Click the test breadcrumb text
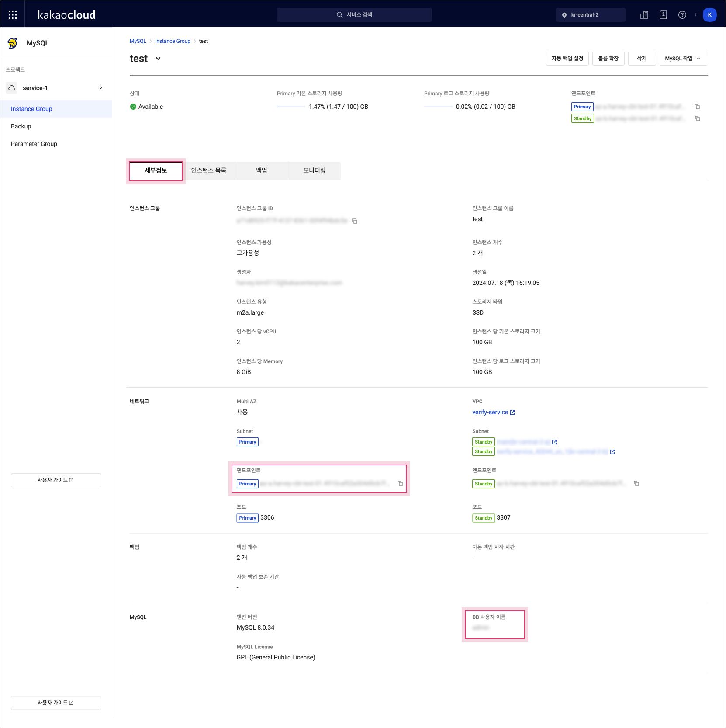The image size is (726, 728). 204,41
